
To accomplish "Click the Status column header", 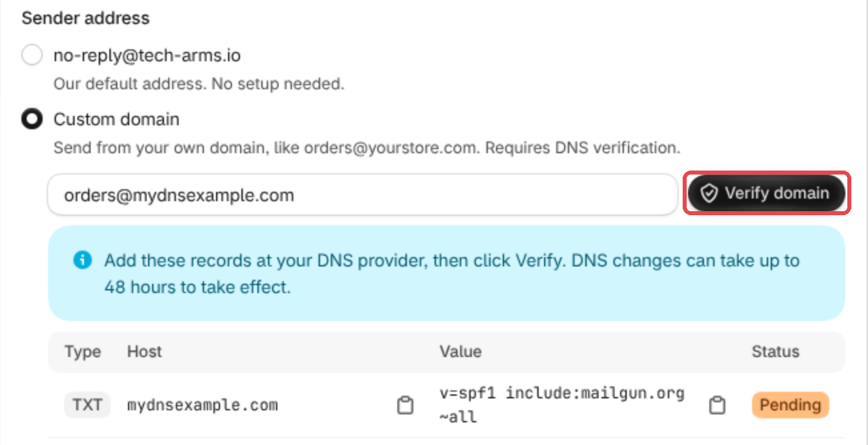I will point(775,352).
